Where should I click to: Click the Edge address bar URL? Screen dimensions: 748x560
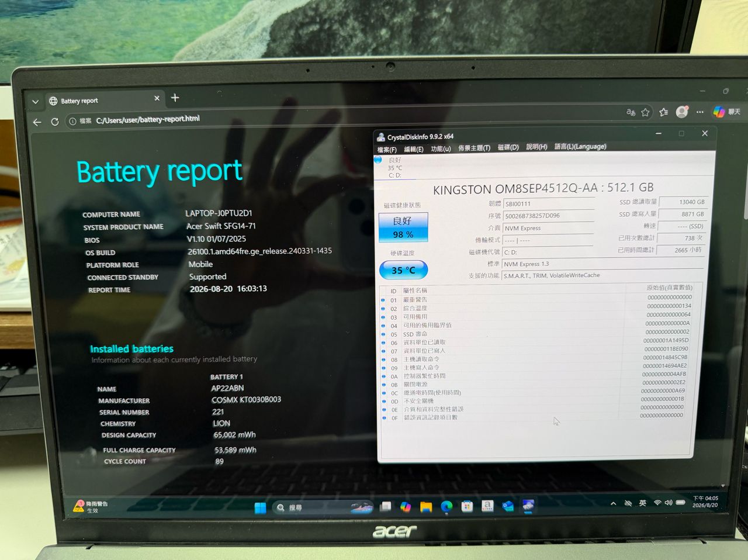tap(148, 119)
